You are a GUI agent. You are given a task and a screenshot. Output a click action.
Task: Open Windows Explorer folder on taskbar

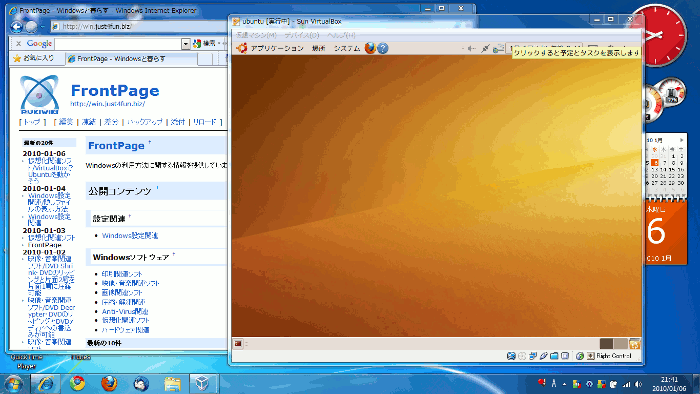pyautogui.click(x=172, y=384)
